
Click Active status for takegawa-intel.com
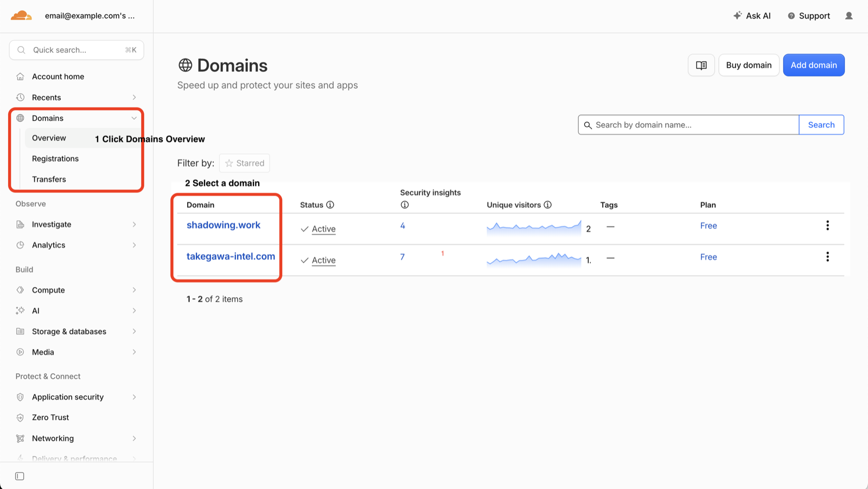tap(324, 261)
